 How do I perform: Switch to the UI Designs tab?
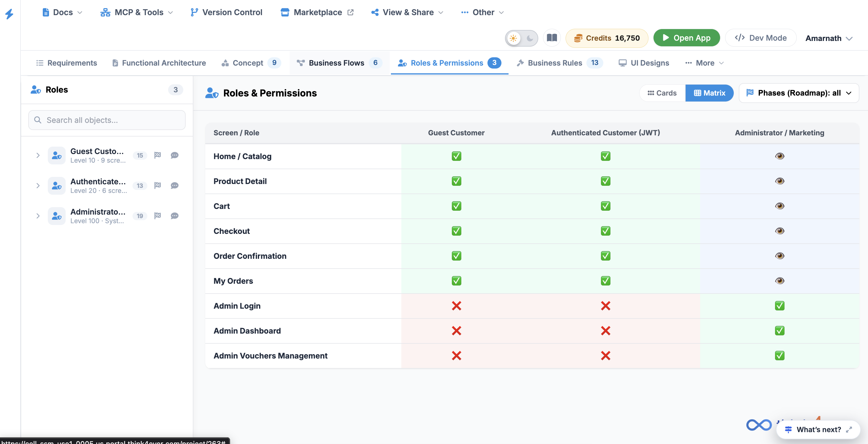click(644, 63)
